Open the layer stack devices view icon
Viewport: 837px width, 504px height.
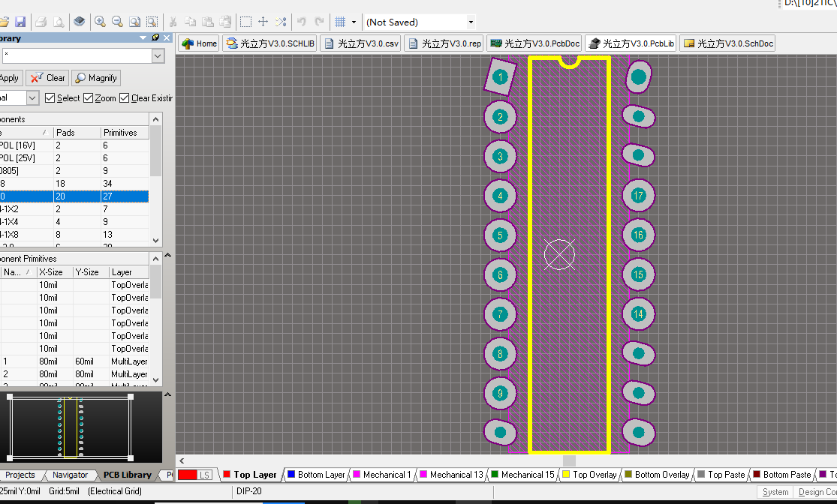pos(79,22)
